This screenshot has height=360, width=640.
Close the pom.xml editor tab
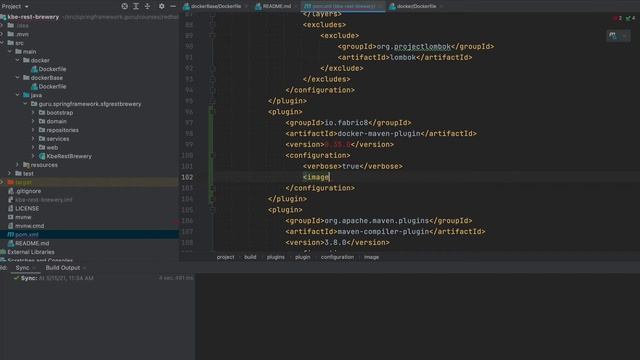tap(380, 6)
